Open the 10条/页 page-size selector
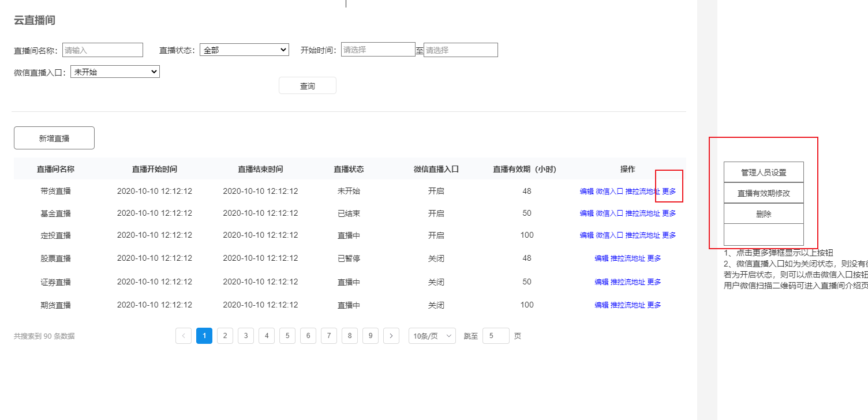Screen dimensions: 868x420 [x=432, y=335]
